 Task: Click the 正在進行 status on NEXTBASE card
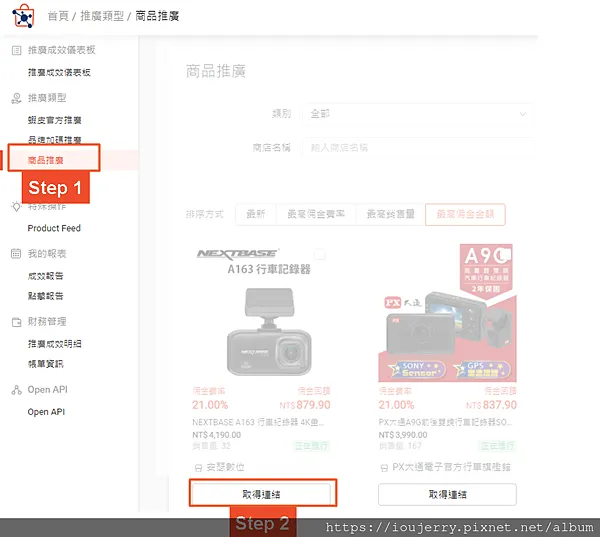coord(312,446)
